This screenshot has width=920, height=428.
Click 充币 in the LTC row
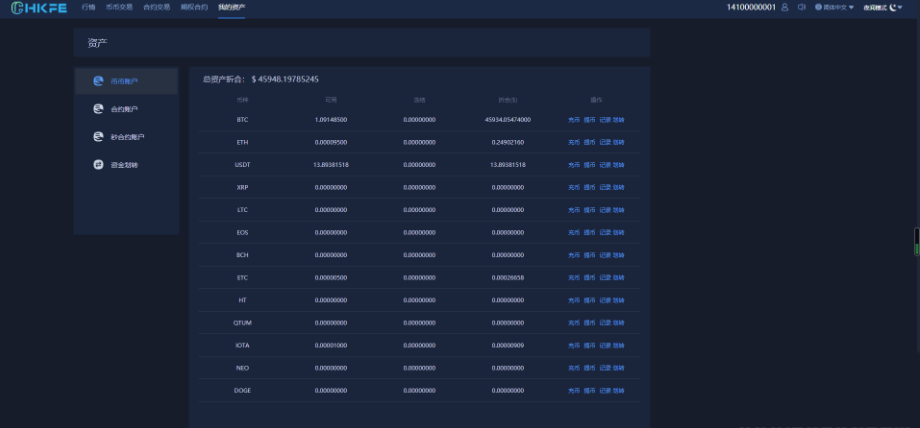(574, 210)
